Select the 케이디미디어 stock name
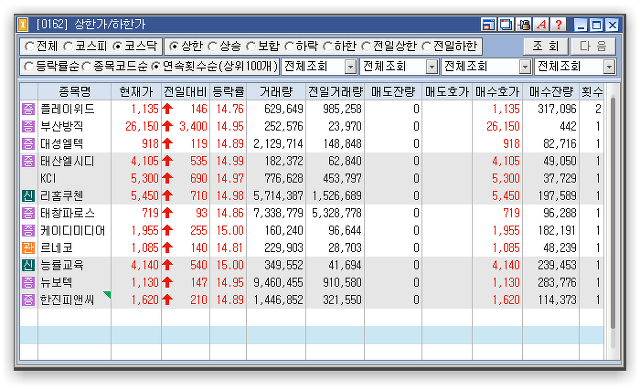This screenshot has width=640, height=389. (x=73, y=231)
